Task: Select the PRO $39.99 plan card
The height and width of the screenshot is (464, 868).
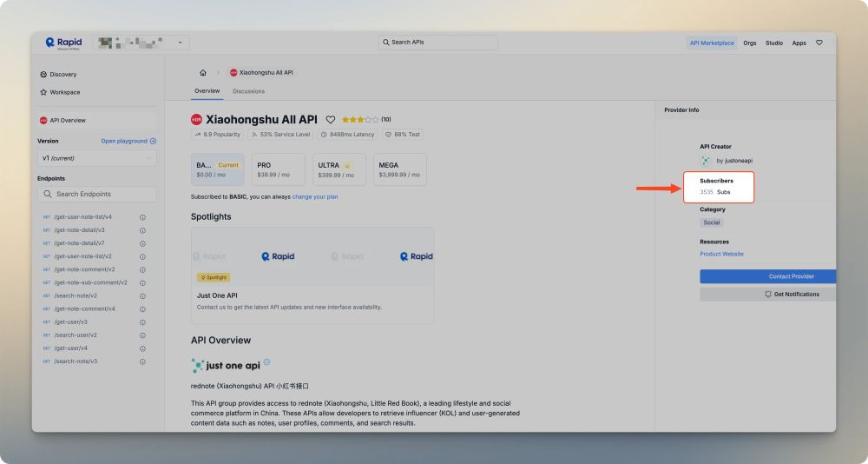Action: click(x=279, y=169)
